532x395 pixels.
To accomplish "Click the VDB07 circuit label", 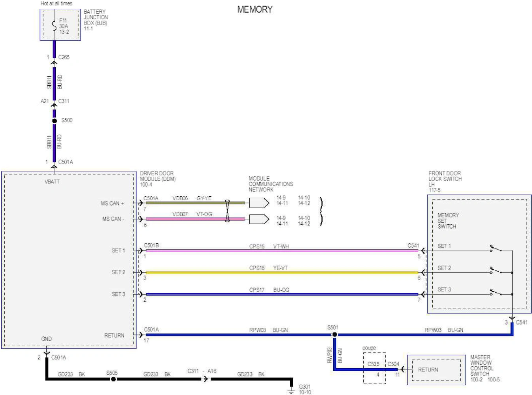I will click(180, 214).
